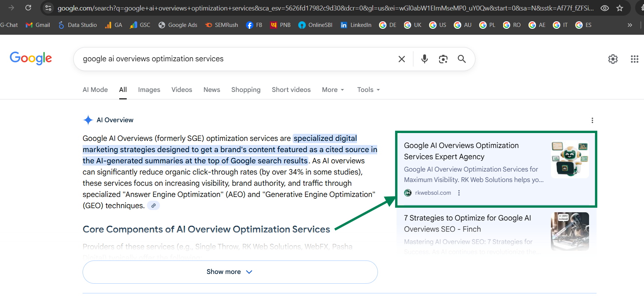This screenshot has width=644, height=296.
Task: Switch to News tab
Action: click(x=212, y=90)
